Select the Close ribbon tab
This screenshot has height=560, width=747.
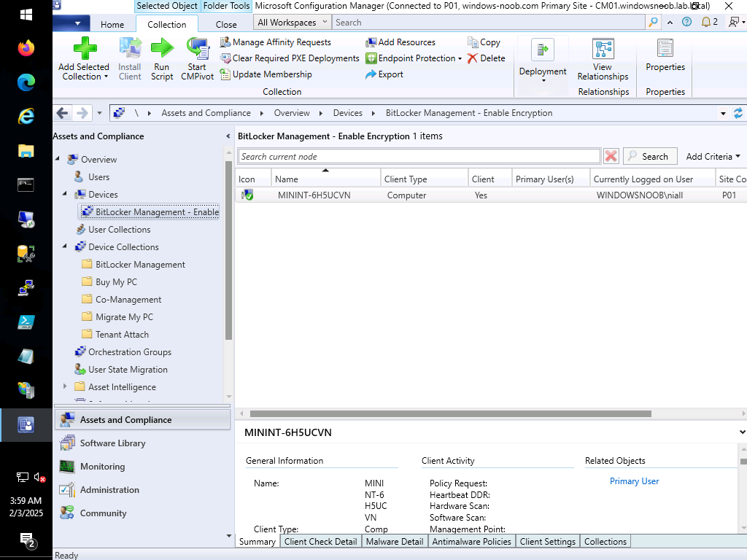pyautogui.click(x=226, y=24)
